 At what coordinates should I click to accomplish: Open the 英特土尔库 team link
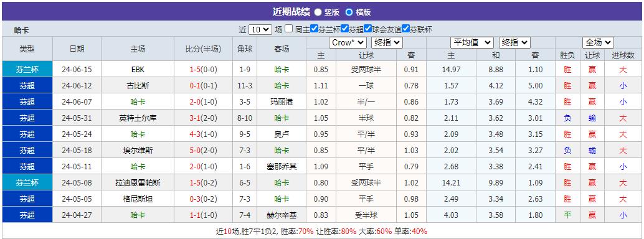pyautogui.click(x=138, y=118)
